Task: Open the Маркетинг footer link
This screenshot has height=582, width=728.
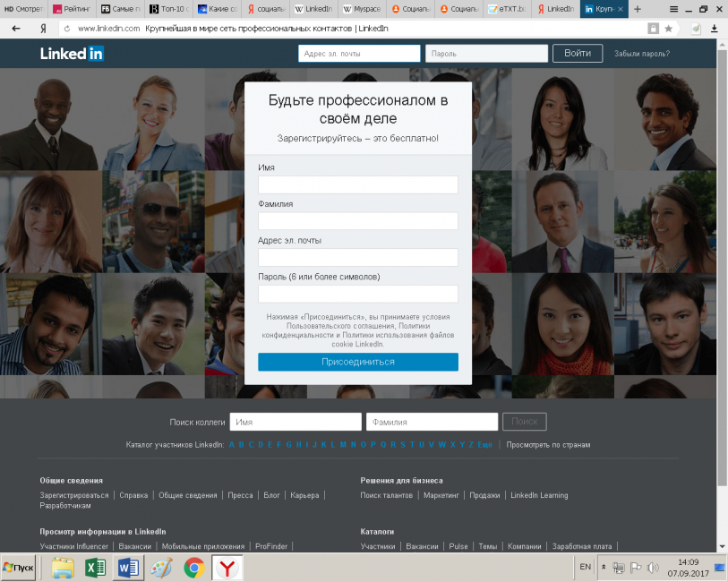Action: pyautogui.click(x=441, y=495)
